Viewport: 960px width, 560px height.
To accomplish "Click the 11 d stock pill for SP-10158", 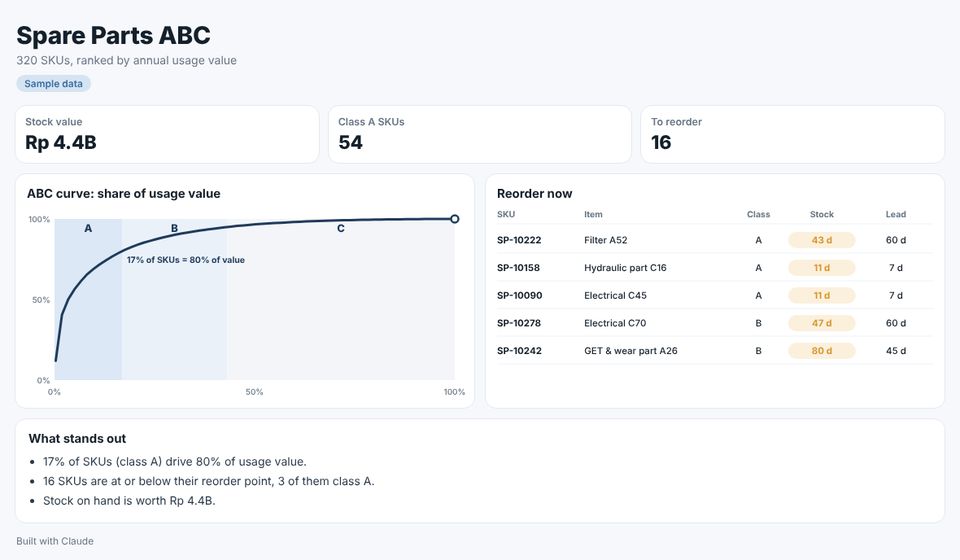I will click(x=822, y=267).
